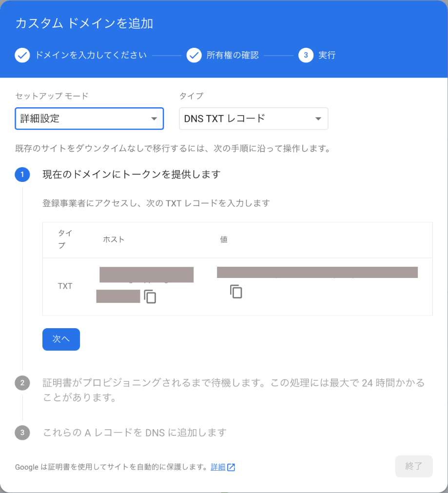
Task: Click the 現在のドメインにトークンを提供します heading
Action: pyautogui.click(x=132, y=174)
